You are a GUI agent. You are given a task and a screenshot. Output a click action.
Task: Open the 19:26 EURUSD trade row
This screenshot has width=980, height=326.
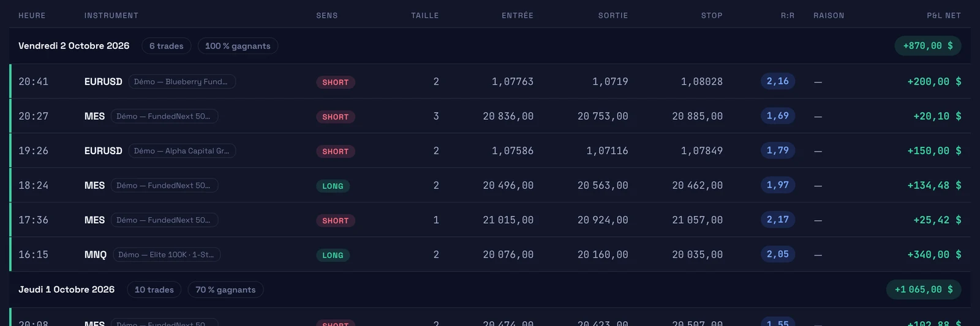pyautogui.click(x=490, y=150)
